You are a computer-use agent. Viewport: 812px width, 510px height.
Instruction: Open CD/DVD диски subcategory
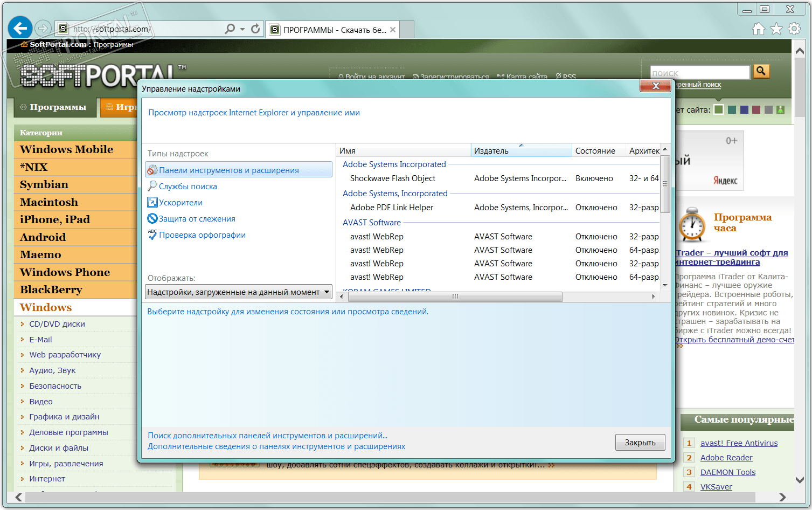(57, 324)
